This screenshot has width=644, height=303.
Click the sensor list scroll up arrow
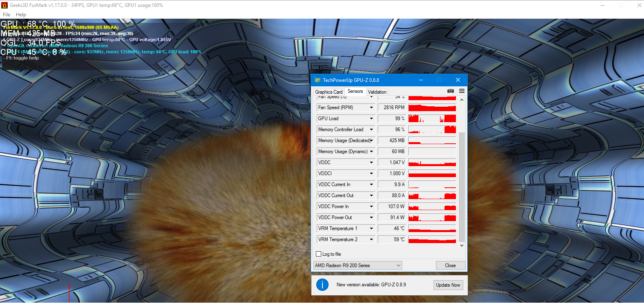coord(462,100)
